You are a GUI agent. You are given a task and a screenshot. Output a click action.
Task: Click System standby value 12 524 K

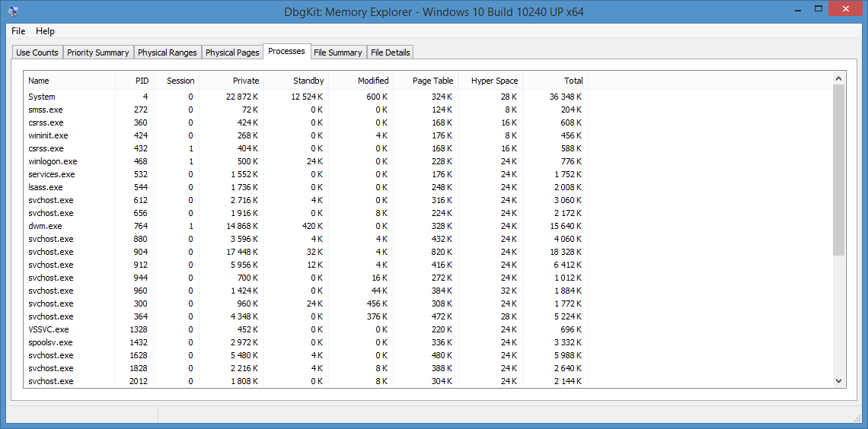(x=308, y=97)
